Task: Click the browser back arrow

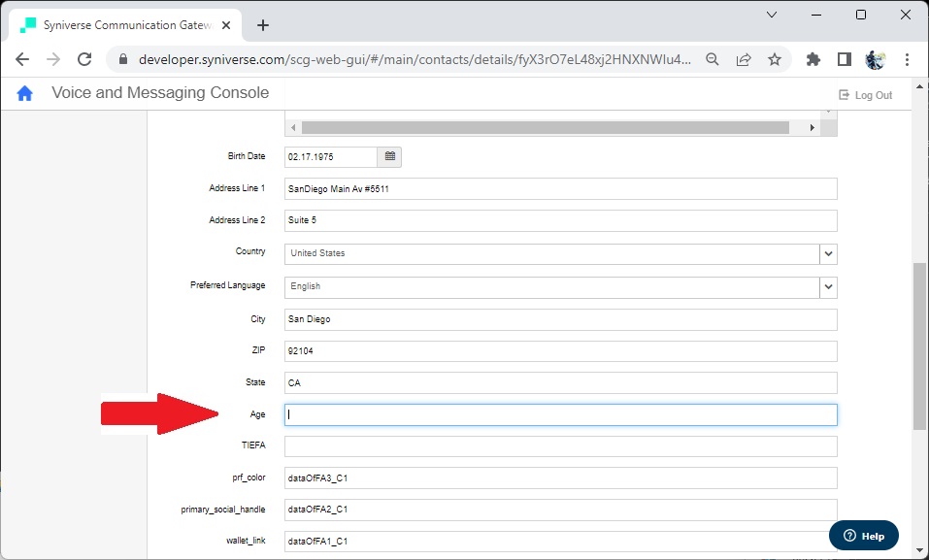Action: click(22, 59)
